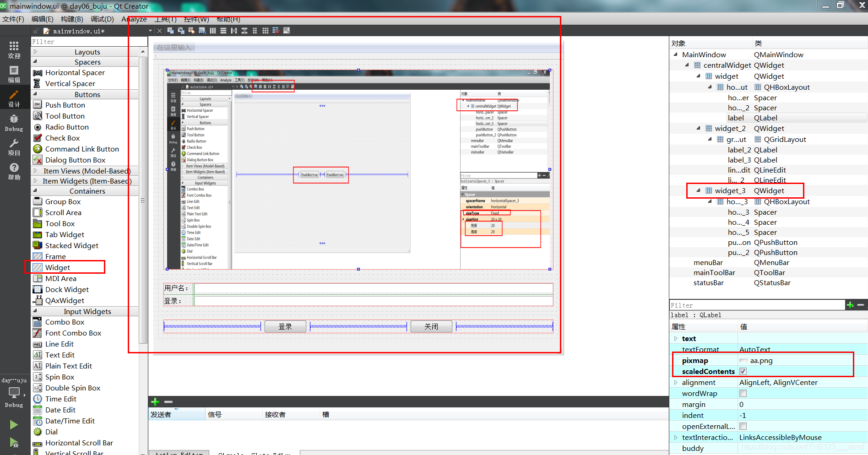
Task: Apply Lay Out Horizontally from toolbar
Action: coord(213,31)
